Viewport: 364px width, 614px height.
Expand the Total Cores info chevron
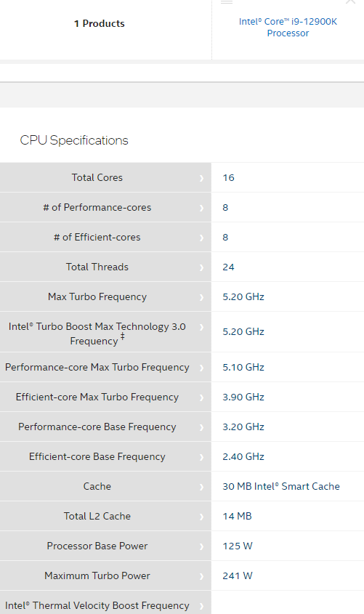pos(201,178)
